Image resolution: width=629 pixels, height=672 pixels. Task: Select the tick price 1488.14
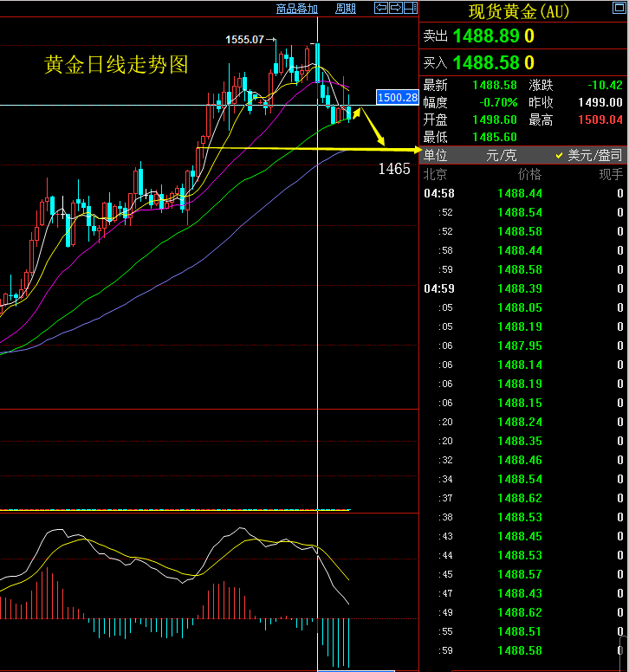coord(520,365)
